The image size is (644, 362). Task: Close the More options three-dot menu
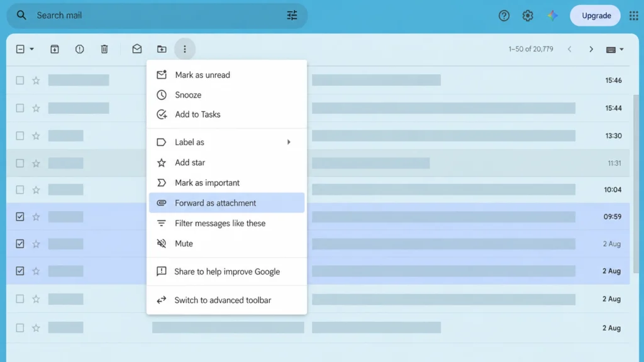[185, 49]
